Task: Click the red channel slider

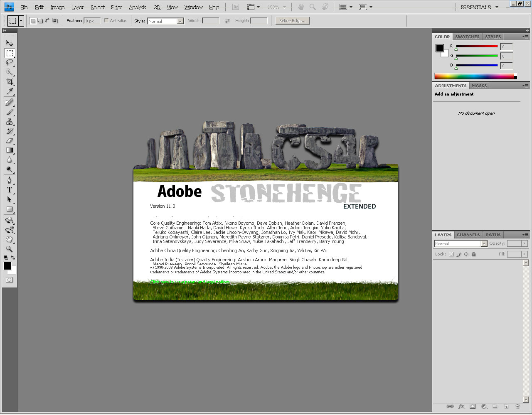Action: click(x=477, y=47)
